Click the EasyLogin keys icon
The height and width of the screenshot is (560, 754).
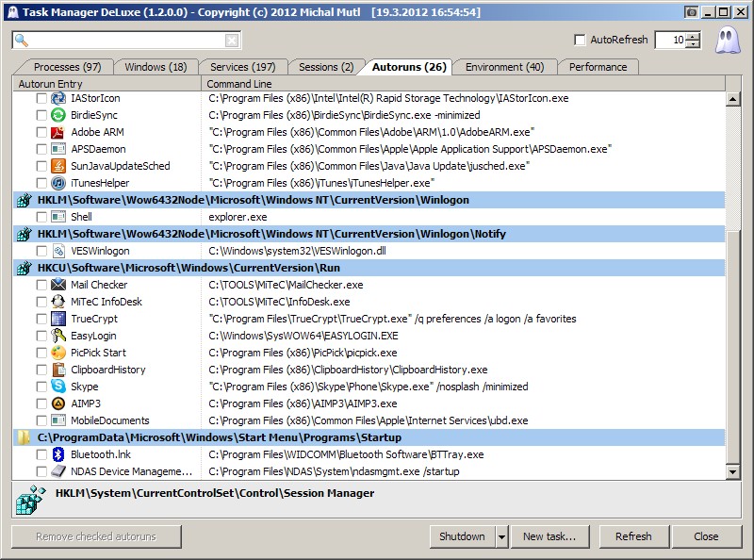[58, 336]
